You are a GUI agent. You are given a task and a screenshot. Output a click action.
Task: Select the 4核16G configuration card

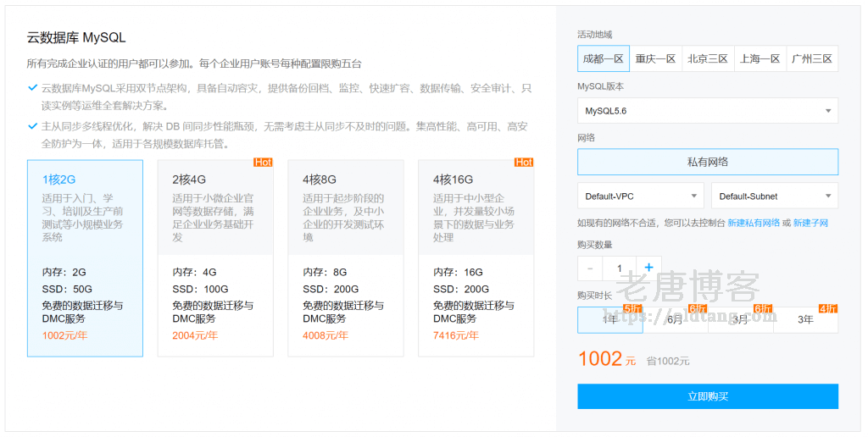coord(476,258)
